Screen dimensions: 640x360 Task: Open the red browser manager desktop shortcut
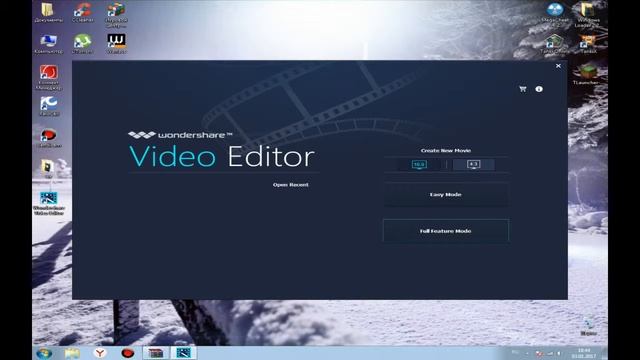49,77
